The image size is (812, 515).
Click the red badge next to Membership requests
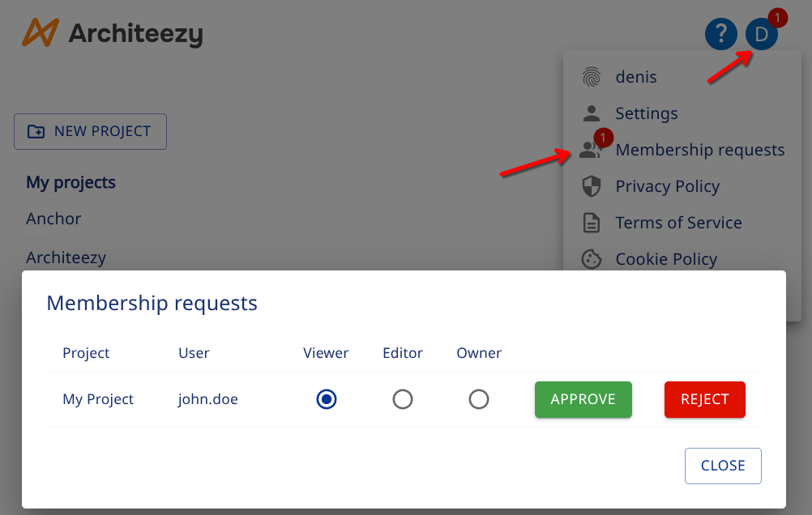602,138
